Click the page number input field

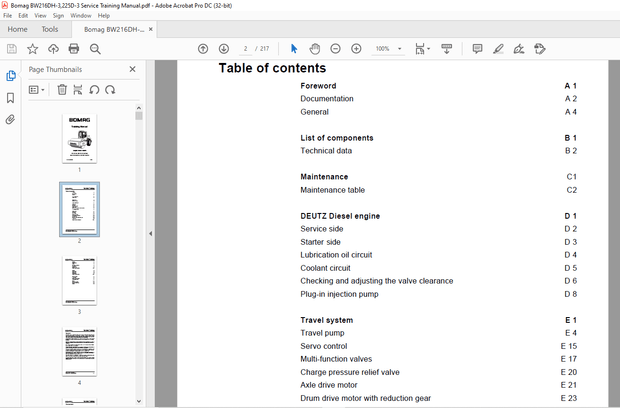tap(245, 49)
